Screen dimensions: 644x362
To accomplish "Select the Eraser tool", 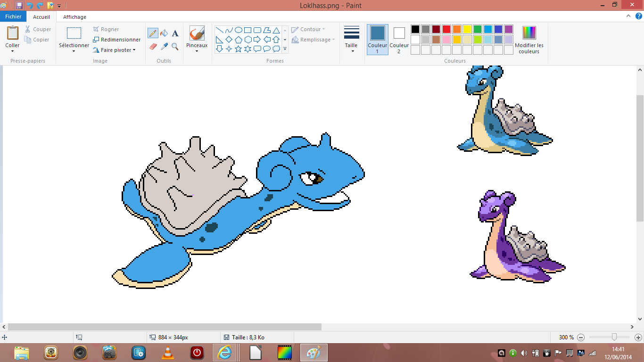I will click(153, 46).
